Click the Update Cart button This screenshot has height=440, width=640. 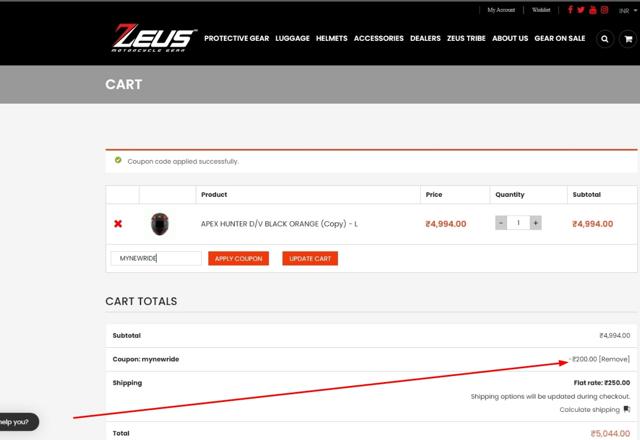[310, 258]
